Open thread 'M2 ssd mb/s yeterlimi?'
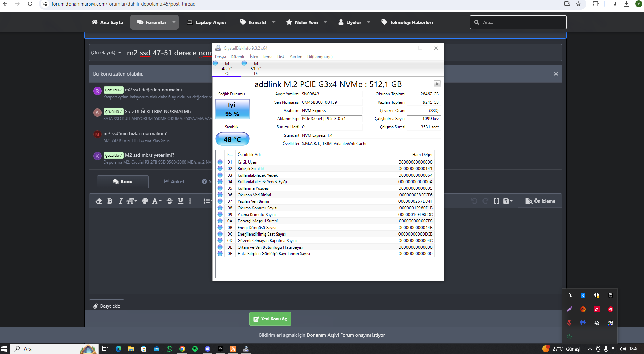 pyautogui.click(x=149, y=155)
